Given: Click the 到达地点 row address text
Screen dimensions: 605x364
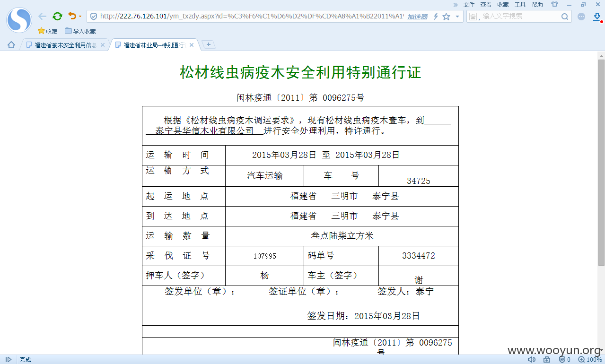Looking at the screenshot, I should 344,216.
